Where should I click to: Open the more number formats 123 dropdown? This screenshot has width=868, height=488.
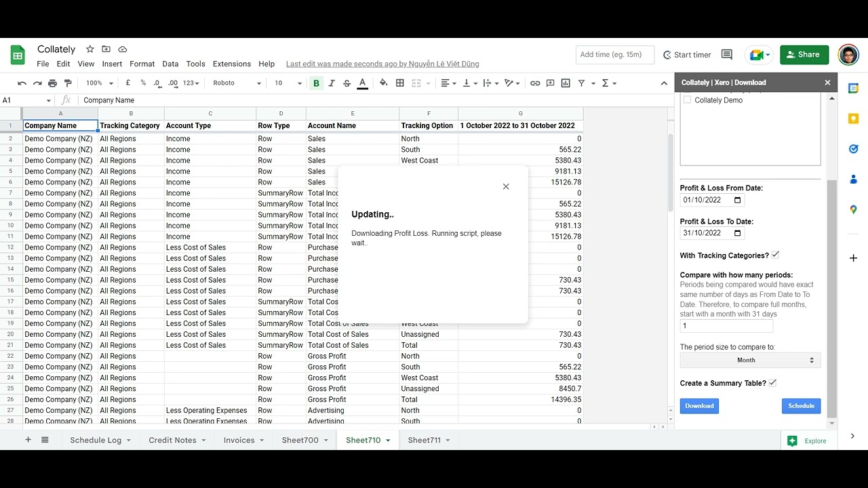click(191, 83)
